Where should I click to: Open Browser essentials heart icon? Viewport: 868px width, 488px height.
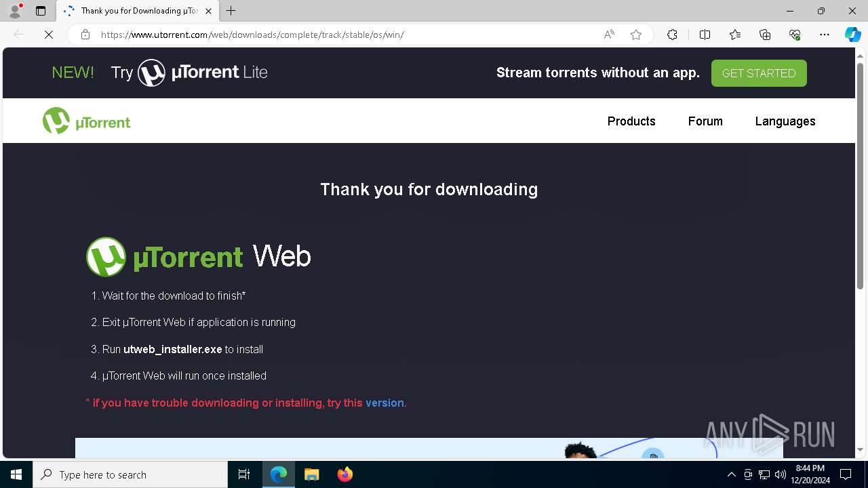point(795,35)
